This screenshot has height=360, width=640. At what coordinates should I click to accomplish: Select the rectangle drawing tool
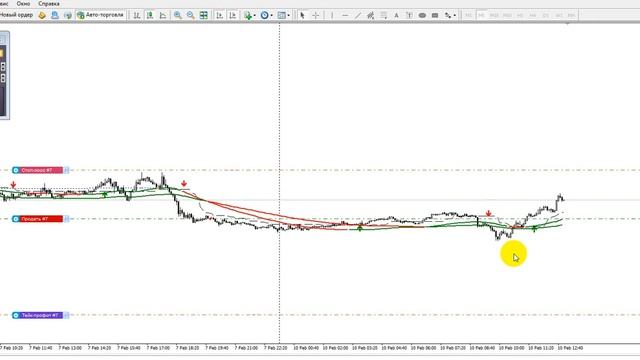pos(435,15)
